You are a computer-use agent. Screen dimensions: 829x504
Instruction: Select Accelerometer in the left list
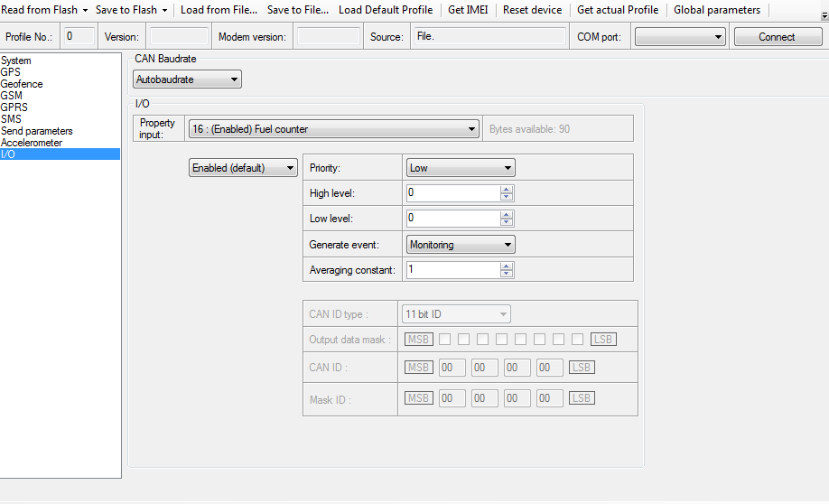(x=32, y=143)
